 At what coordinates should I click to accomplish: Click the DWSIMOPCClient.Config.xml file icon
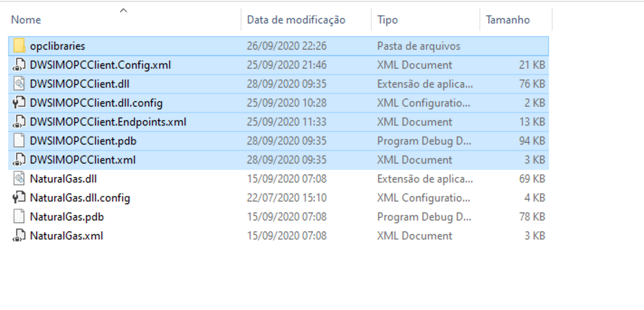pos(19,65)
